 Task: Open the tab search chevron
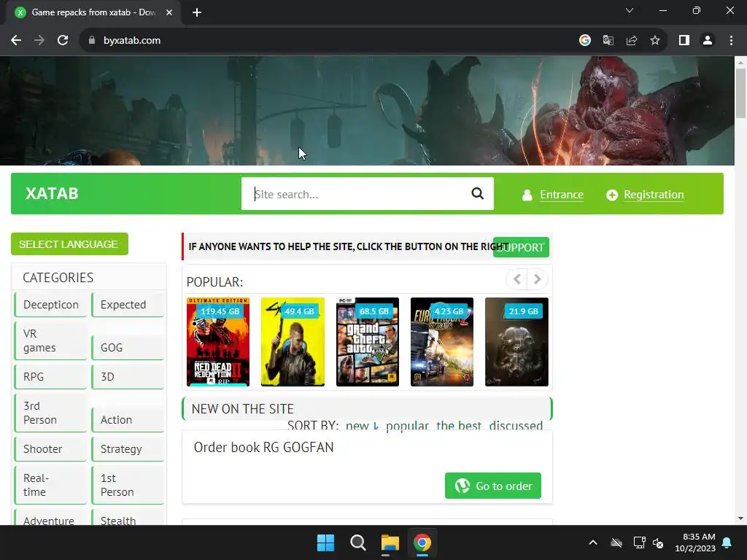[630, 10]
